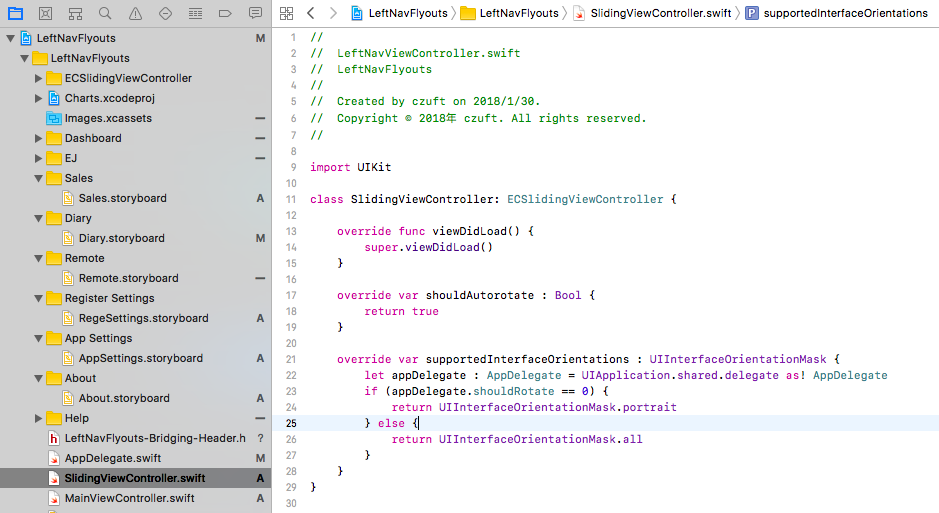Open AppDelegate.swift file

click(112, 458)
